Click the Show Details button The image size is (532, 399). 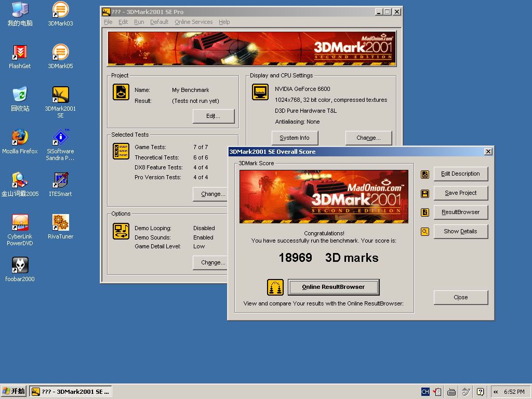click(x=461, y=231)
